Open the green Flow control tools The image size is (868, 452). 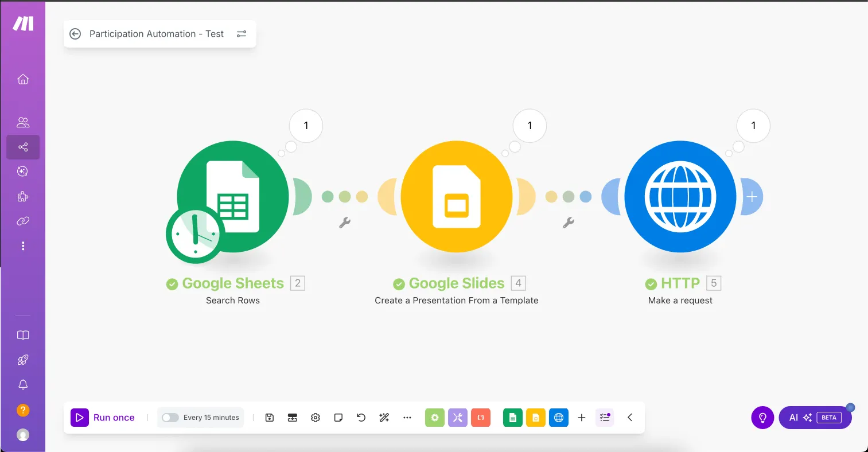click(435, 418)
